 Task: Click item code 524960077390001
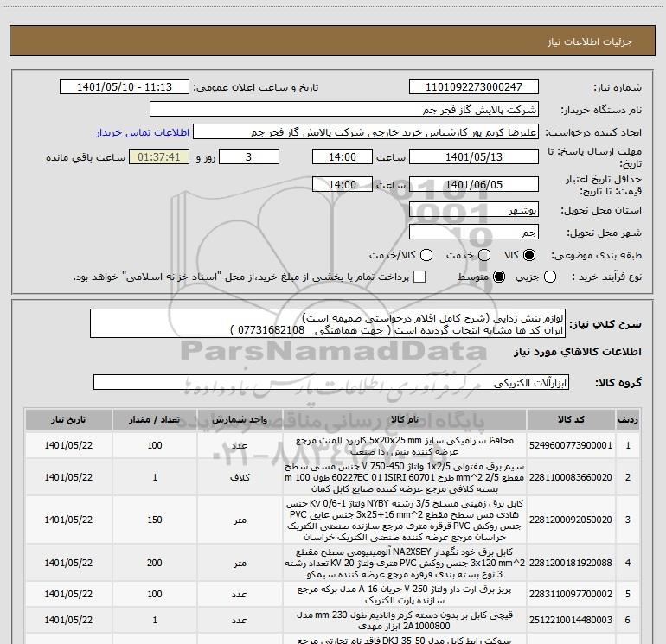coord(571,445)
